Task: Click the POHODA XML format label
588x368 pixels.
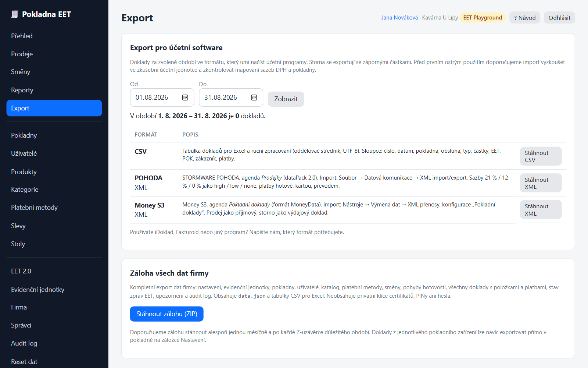Action: click(148, 183)
